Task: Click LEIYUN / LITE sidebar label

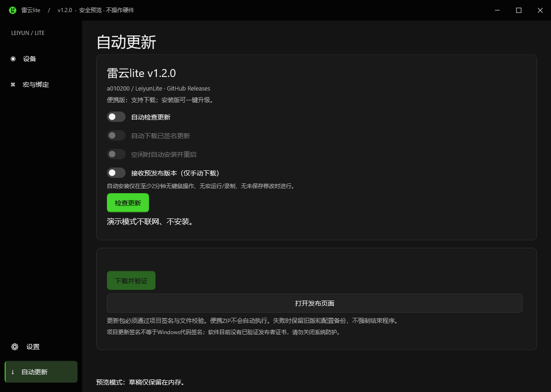Action: 28,33
